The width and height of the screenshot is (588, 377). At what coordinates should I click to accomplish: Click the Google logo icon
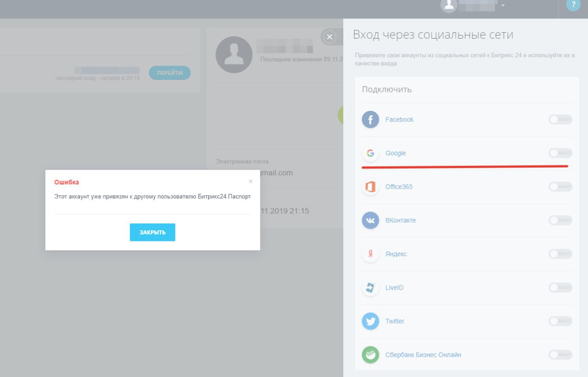click(370, 153)
